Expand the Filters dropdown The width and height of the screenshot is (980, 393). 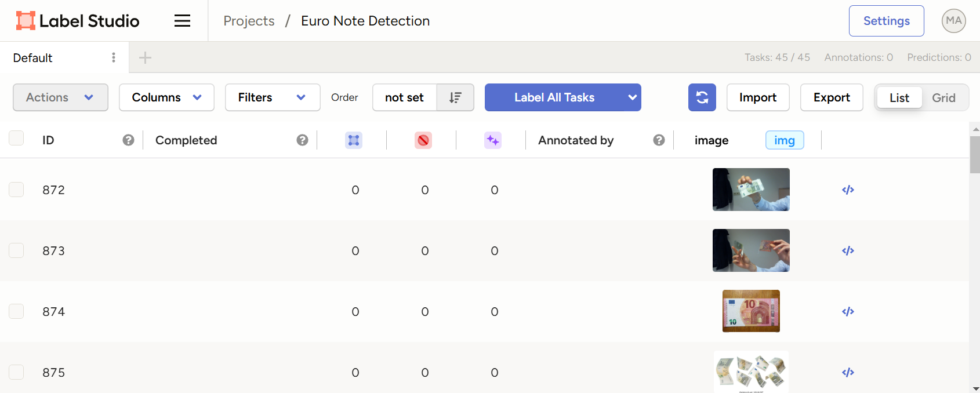tap(272, 97)
